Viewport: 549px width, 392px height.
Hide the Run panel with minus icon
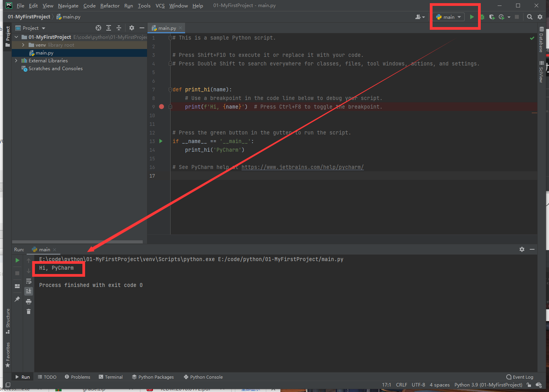click(x=532, y=249)
